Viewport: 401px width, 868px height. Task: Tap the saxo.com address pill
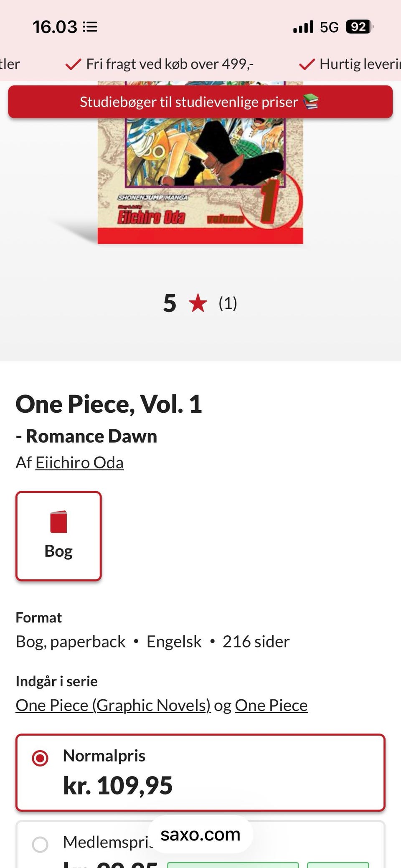200,835
